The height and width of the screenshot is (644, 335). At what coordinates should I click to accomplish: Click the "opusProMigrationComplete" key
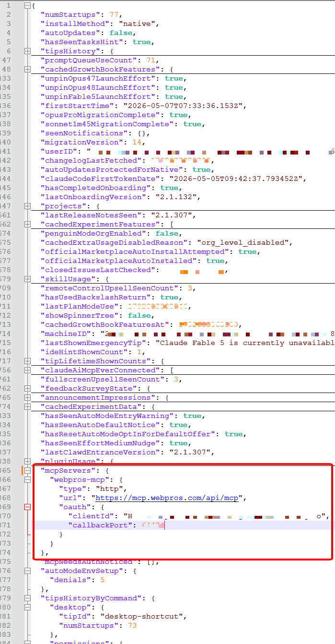[x=100, y=115]
